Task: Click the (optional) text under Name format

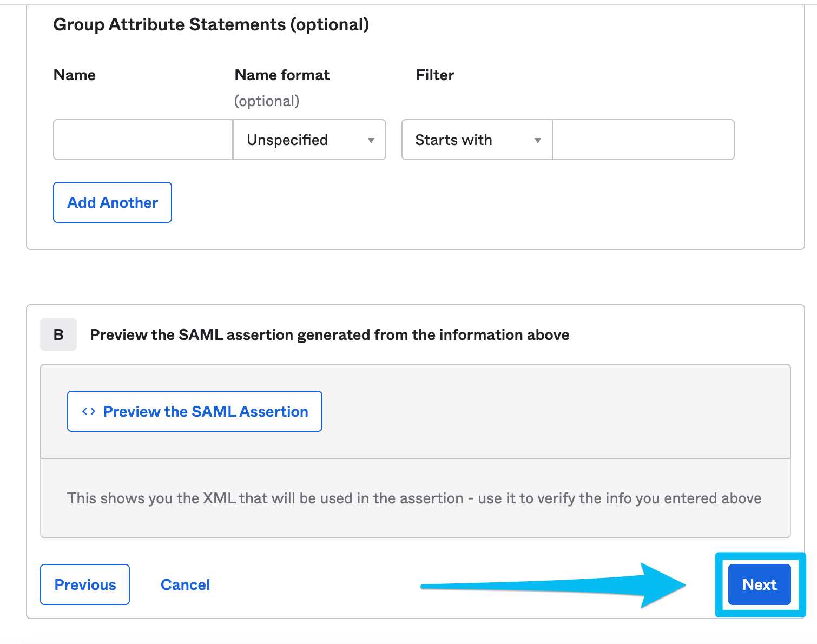Action: [x=267, y=101]
